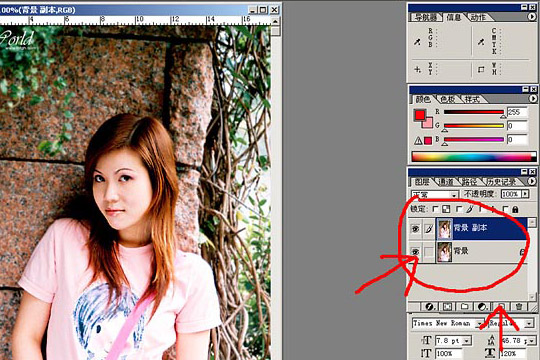This screenshot has height=360, width=540.
Task: Expand the opacity 100% slider arrow
Action: [x=525, y=194]
